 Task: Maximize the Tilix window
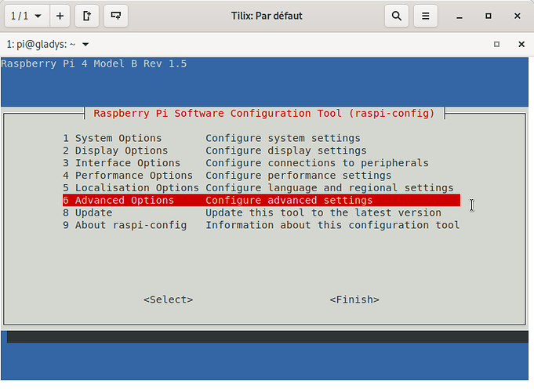[x=489, y=16]
